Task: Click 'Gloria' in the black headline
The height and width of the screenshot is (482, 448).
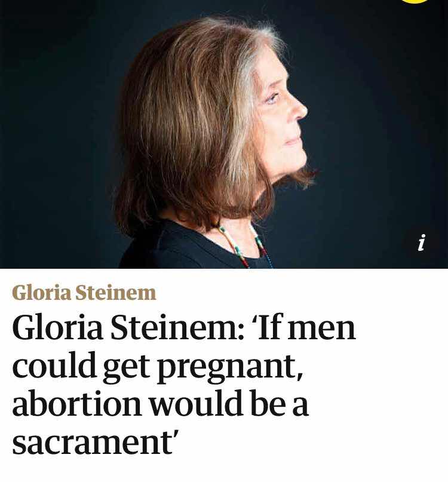Action: [57, 329]
